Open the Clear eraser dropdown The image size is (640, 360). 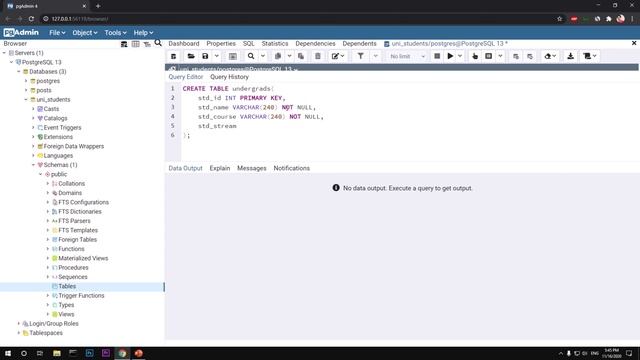(550, 56)
